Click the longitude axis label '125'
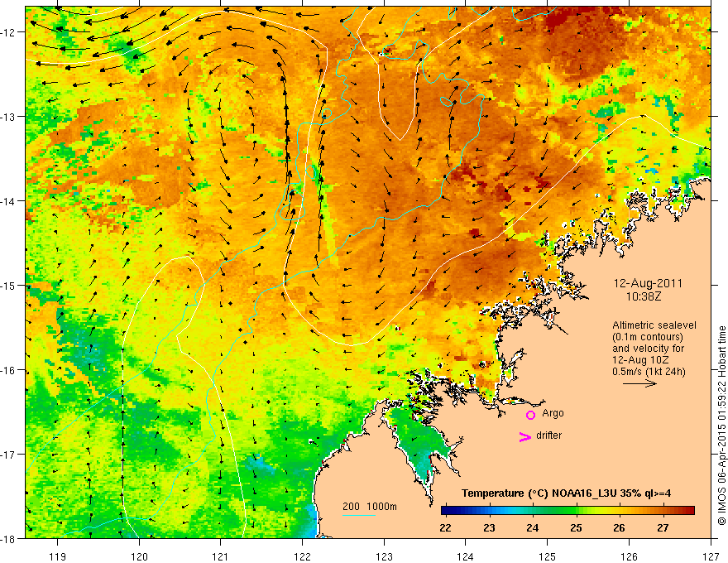 (x=548, y=556)
